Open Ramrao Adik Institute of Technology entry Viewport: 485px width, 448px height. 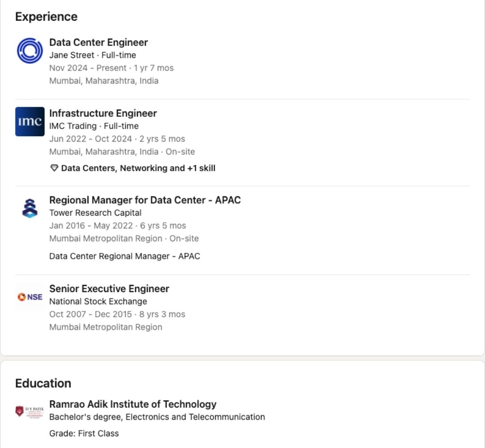point(133,404)
